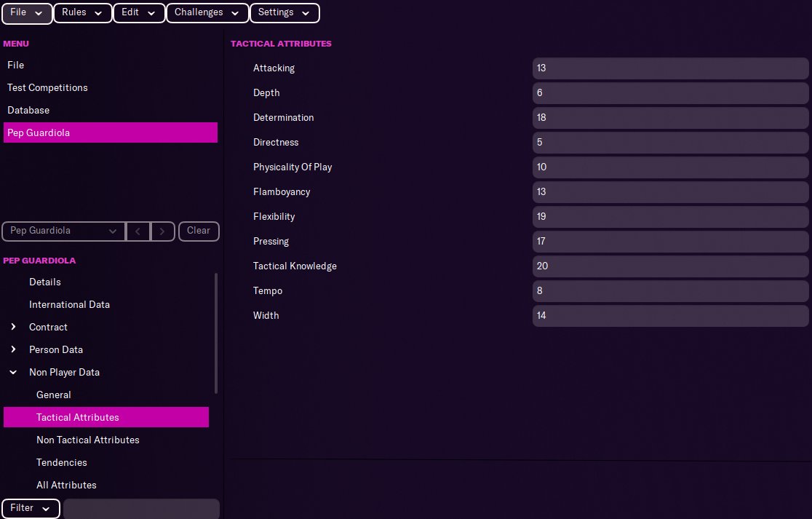Click the Attacking attribute label
Viewport: 812px width, 519px height.
point(274,68)
